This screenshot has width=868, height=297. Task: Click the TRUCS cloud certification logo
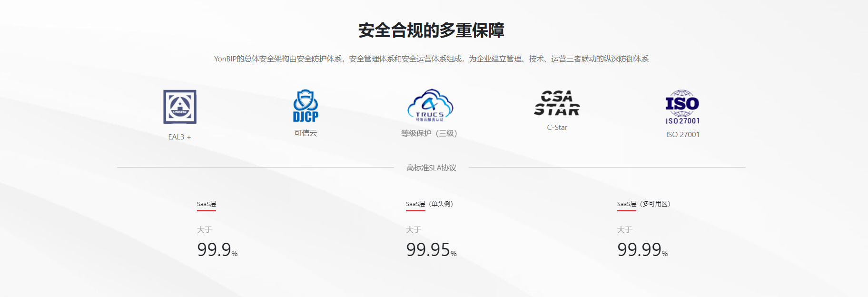point(430,105)
